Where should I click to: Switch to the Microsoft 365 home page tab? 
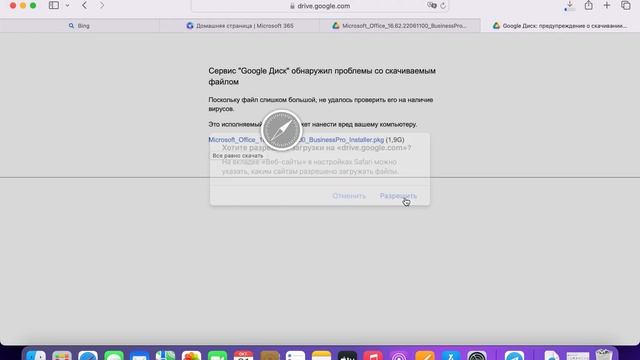pos(240,26)
